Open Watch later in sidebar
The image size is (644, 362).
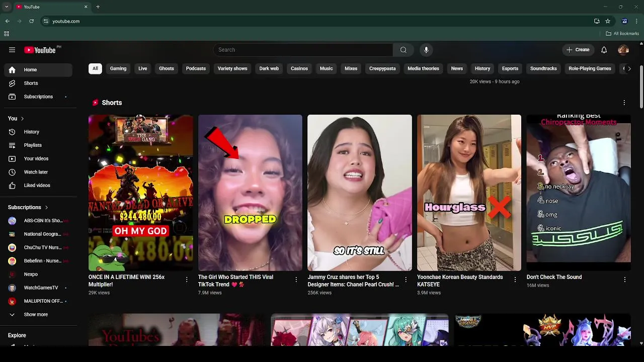pos(38,172)
